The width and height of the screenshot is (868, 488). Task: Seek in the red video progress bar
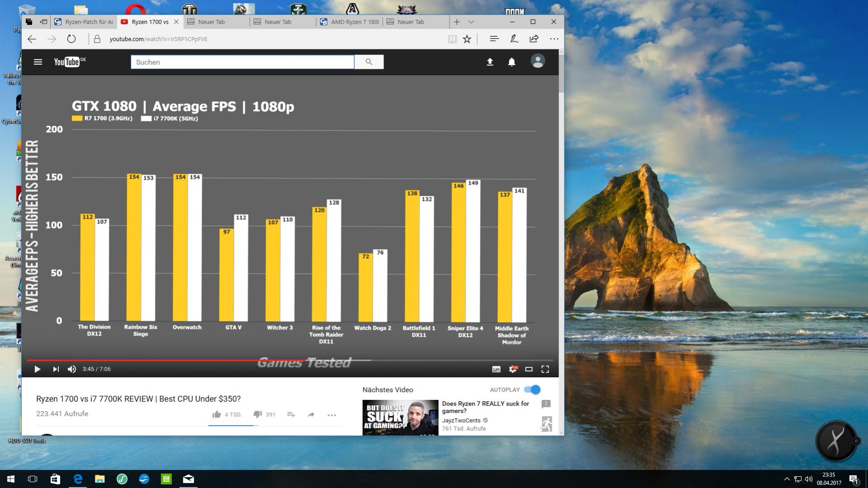(x=290, y=360)
